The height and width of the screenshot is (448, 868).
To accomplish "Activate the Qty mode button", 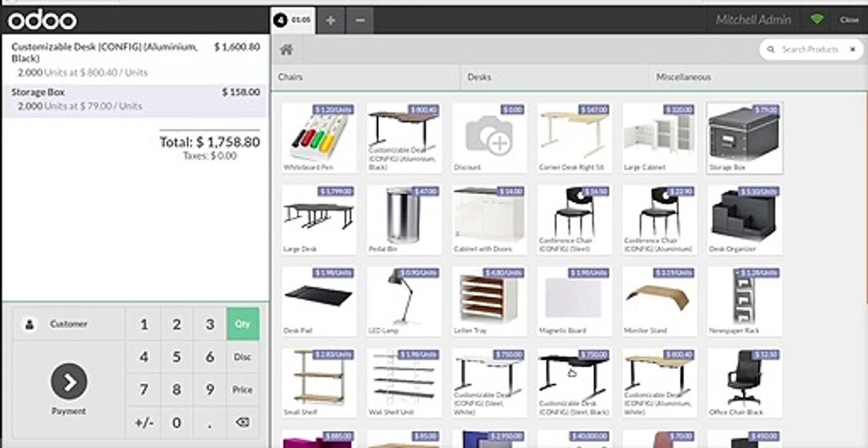I will tap(242, 324).
